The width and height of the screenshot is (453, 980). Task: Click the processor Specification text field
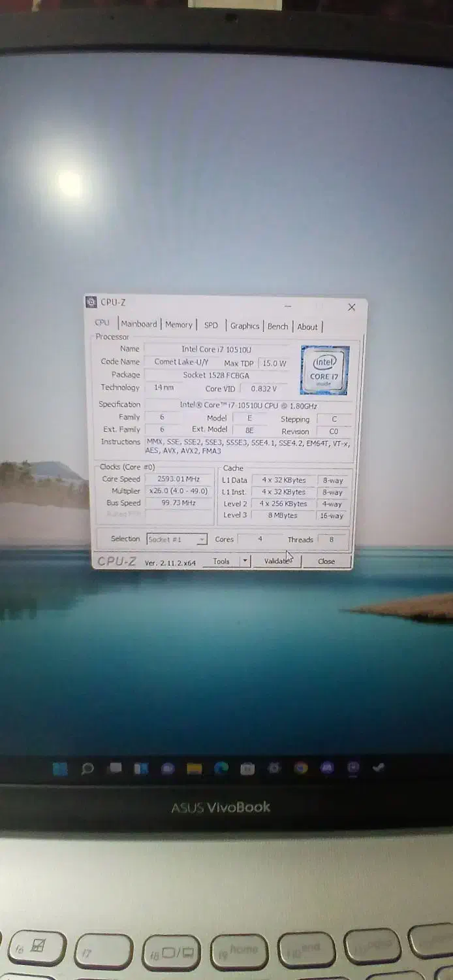coord(248,405)
